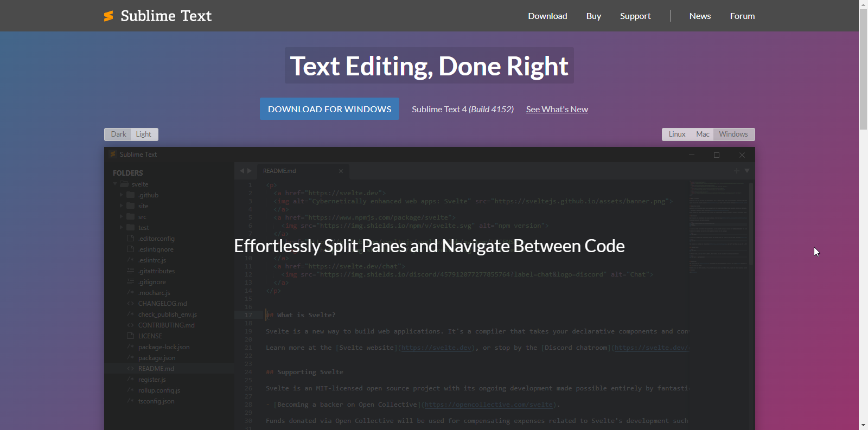Click the browser page scrollbar thumb

863,69
